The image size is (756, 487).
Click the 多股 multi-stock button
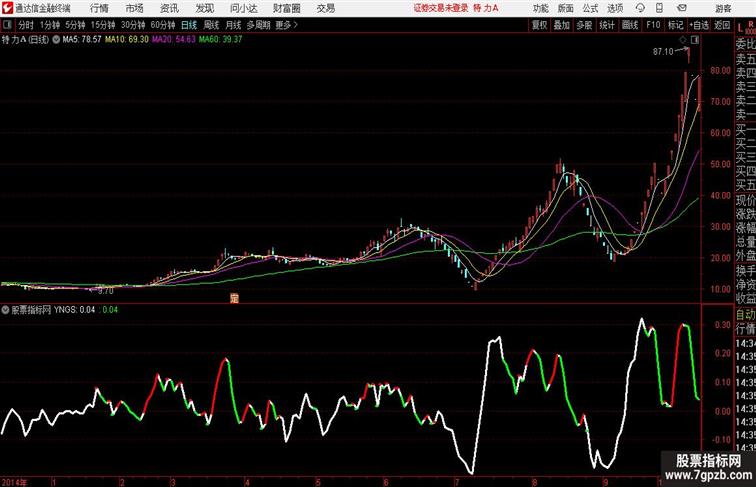click(584, 25)
